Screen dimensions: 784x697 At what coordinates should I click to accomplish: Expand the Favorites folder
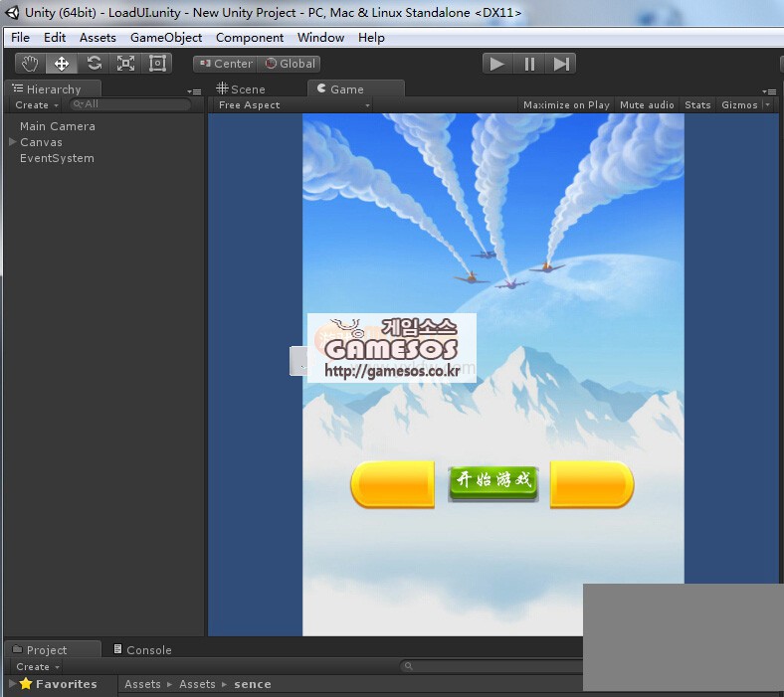pos(12,683)
